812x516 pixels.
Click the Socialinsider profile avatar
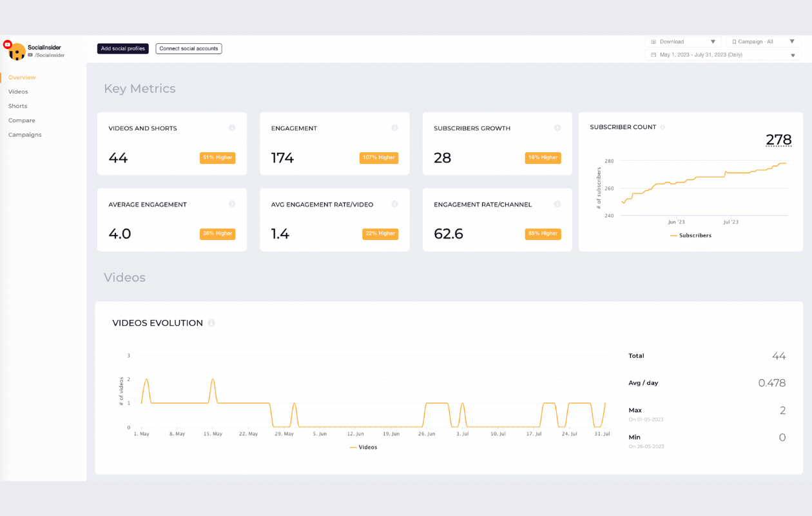pyautogui.click(x=17, y=52)
